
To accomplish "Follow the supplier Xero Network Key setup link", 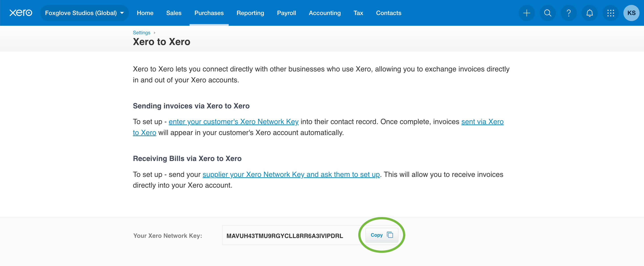I will tap(291, 174).
